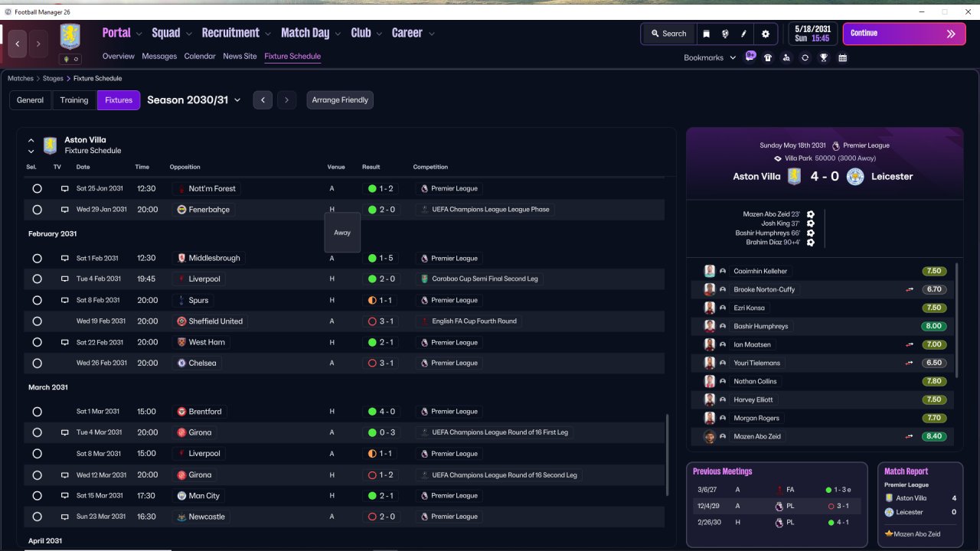Open the Messages submenu tab

[159, 57]
